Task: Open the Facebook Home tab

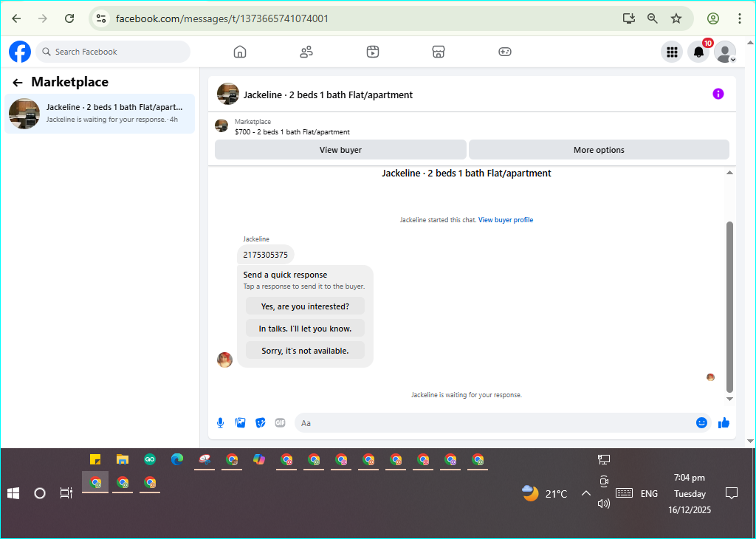Action: pos(240,52)
